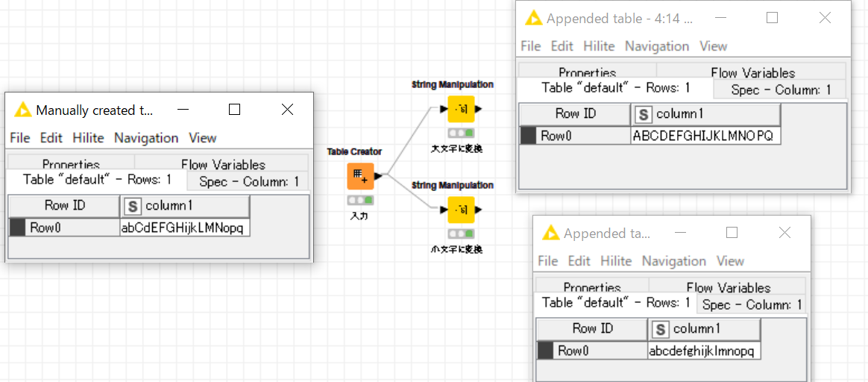This screenshot has height=382, width=868.
Task: Switch to Flow Variables tab in upper Appended table
Action: (752, 72)
